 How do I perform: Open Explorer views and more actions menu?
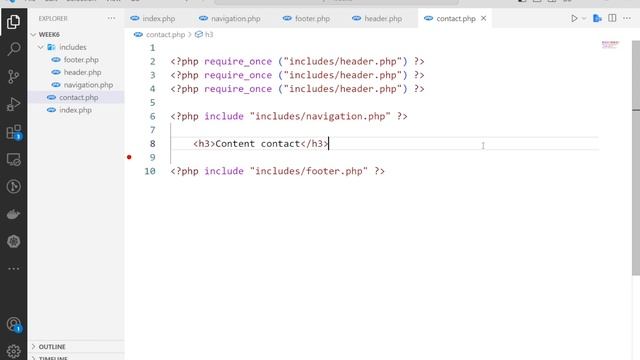tap(111, 18)
